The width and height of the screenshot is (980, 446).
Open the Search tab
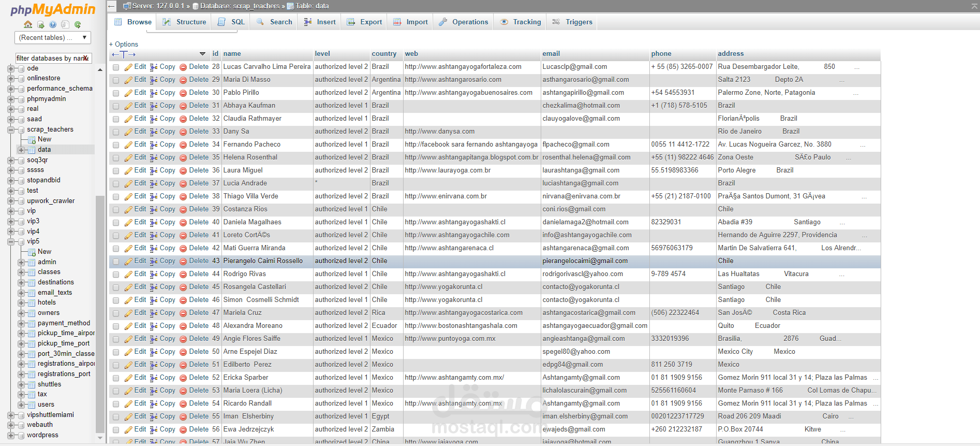(x=274, y=22)
